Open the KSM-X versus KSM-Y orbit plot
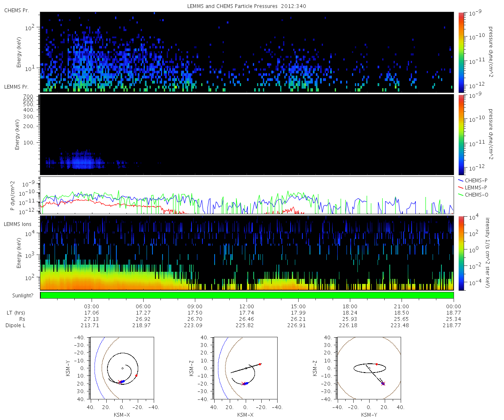The image size is (504, 420). [x=122, y=368]
